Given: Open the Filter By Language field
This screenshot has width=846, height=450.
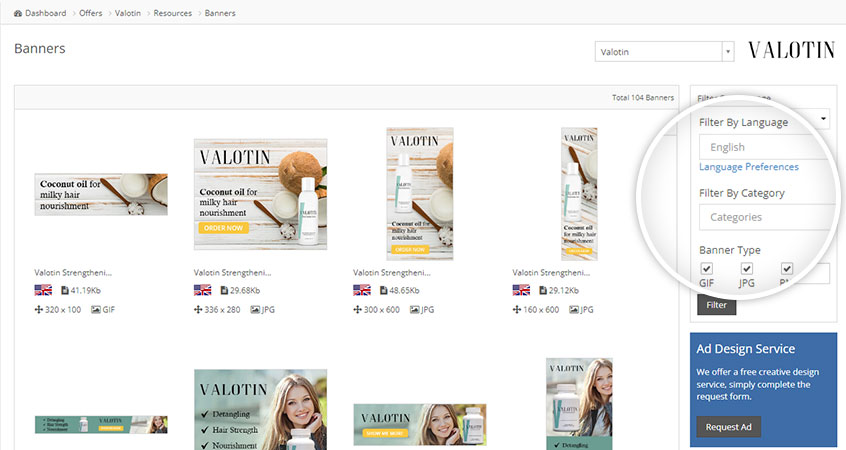Looking at the screenshot, I should tap(765, 147).
